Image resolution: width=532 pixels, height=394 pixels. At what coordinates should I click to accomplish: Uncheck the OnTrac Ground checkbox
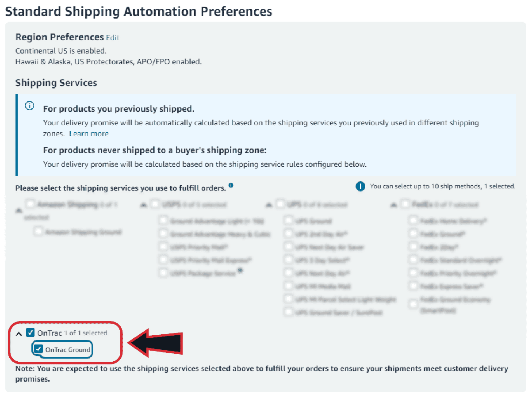click(39, 349)
